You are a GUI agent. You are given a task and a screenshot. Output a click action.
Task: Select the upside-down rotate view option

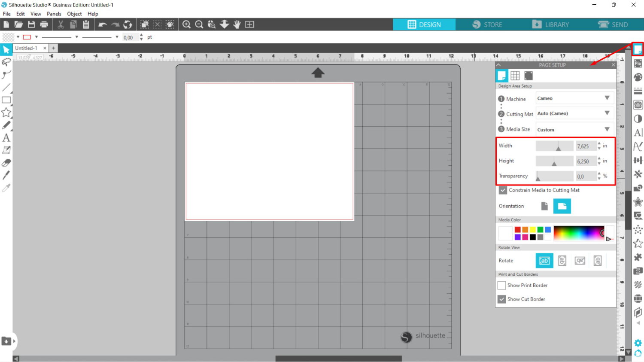[x=580, y=261]
